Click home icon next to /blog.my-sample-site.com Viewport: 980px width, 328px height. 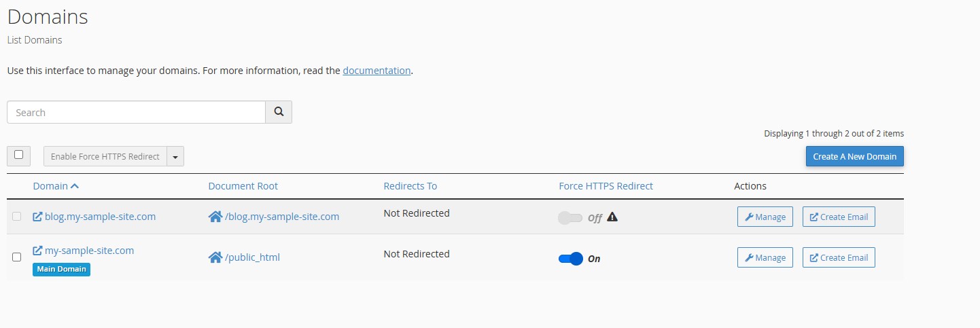tap(215, 217)
